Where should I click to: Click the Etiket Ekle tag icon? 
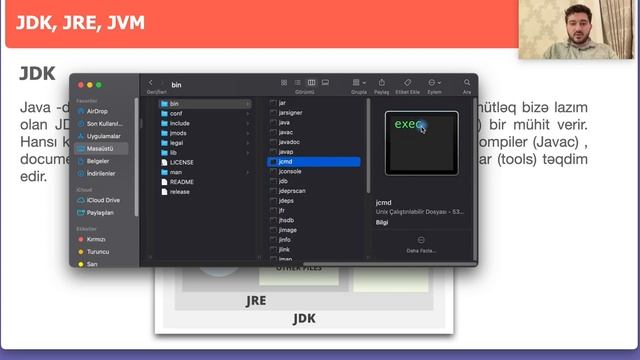[x=407, y=82]
